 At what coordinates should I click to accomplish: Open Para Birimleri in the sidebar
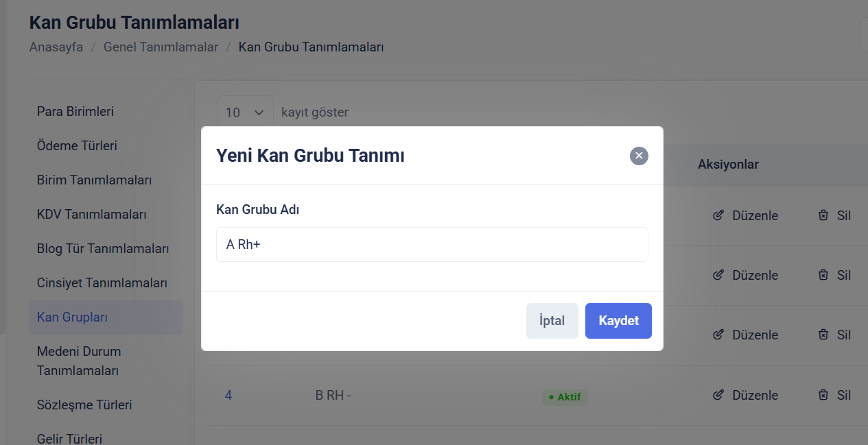pos(75,111)
